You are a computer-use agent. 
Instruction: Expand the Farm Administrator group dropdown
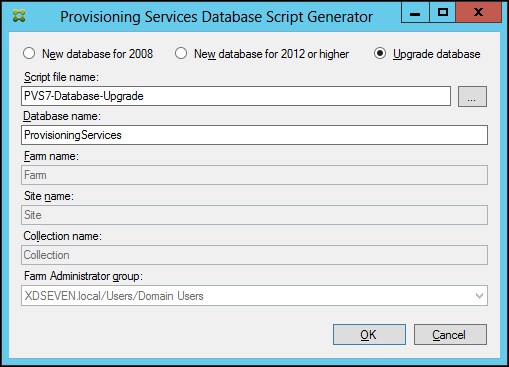coord(479,296)
